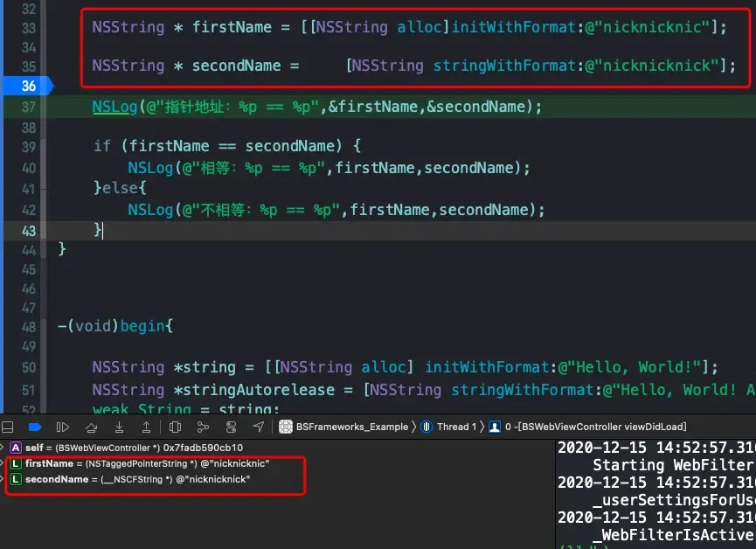Select the Step Over debugger icon
The image size is (756, 549).
point(90,427)
